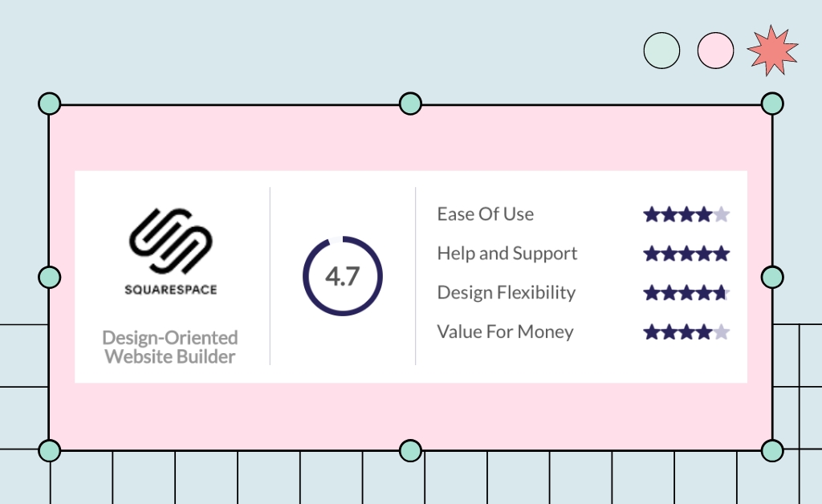Select the mint green circle swatch

point(661,51)
